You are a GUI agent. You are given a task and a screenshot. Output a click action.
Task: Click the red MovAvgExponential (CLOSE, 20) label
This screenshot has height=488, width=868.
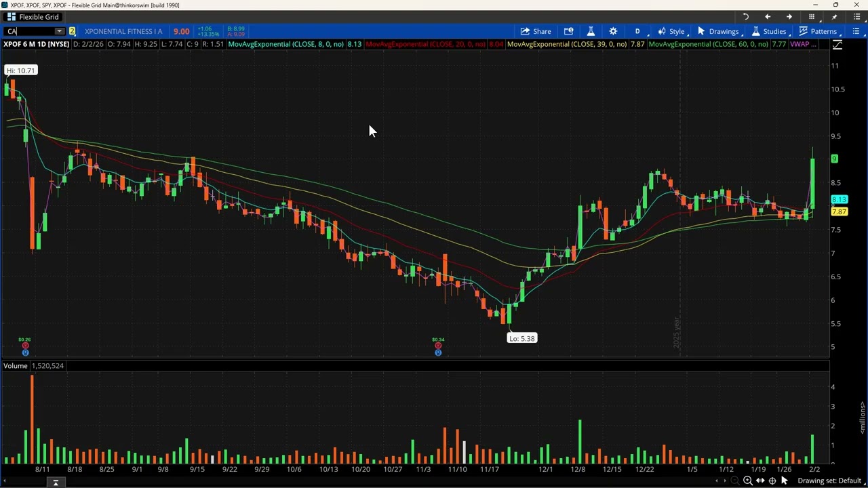(x=425, y=44)
